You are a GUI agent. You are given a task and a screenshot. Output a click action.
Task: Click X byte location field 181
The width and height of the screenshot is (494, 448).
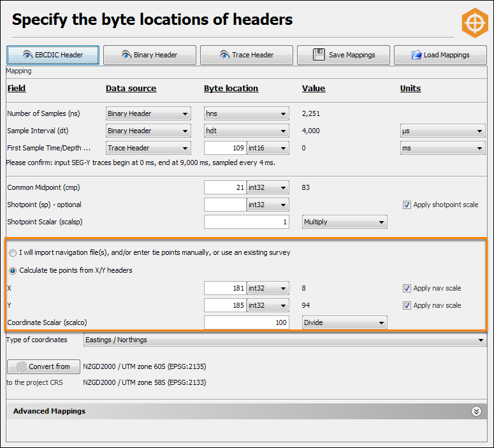coord(225,288)
